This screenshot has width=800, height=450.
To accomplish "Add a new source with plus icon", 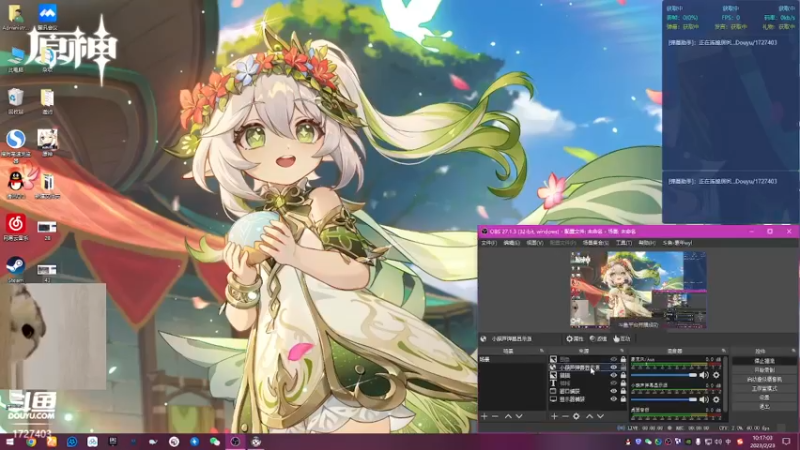I will click(x=554, y=416).
